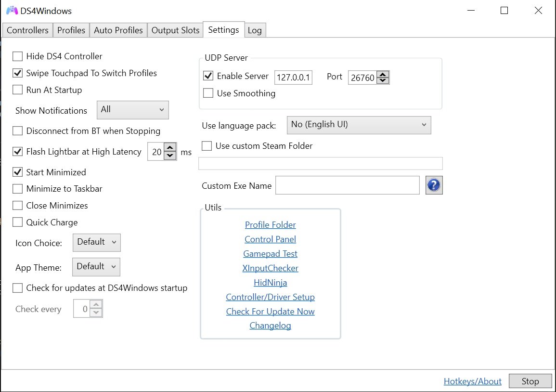Image resolution: width=556 pixels, height=392 pixels.
Task: Open the Hotkeys/About link
Action: (473, 381)
